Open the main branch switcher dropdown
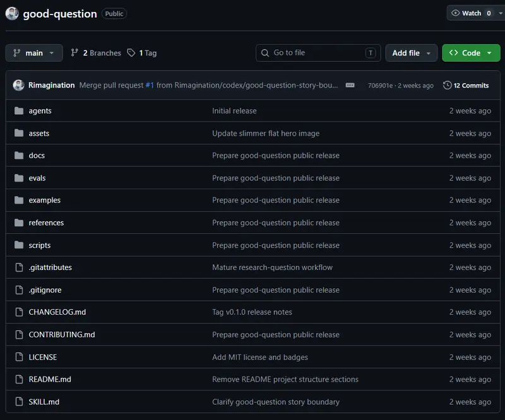 [x=34, y=53]
